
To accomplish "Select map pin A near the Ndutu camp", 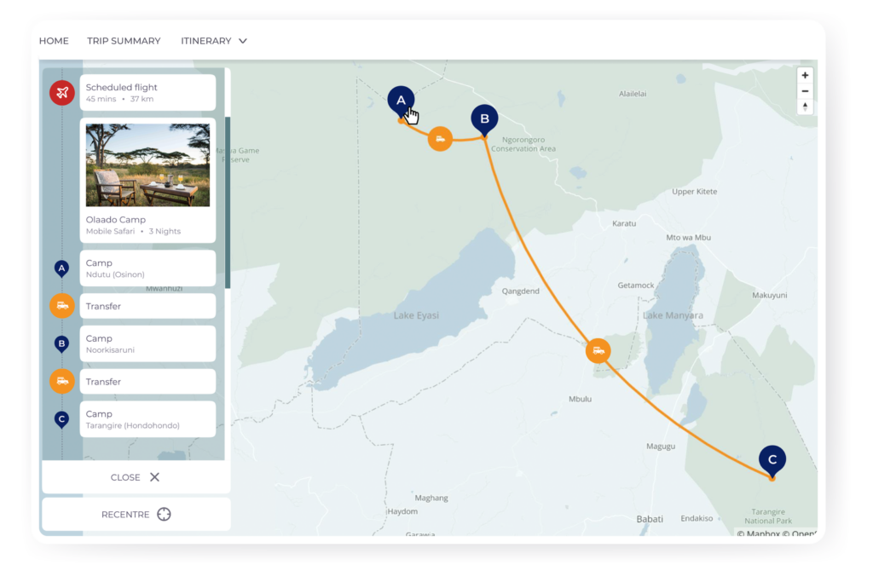I will coord(401,101).
